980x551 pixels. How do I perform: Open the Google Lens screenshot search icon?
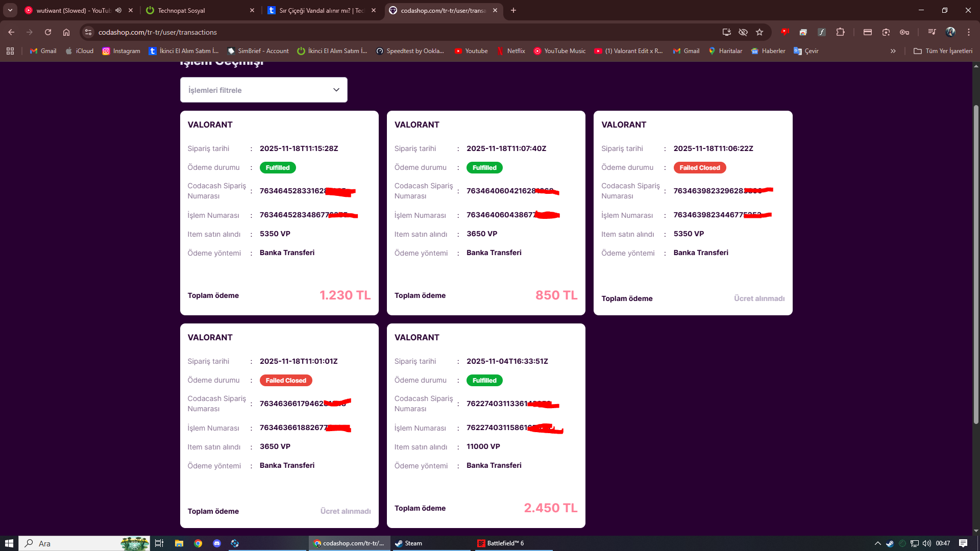(x=886, y=32)
